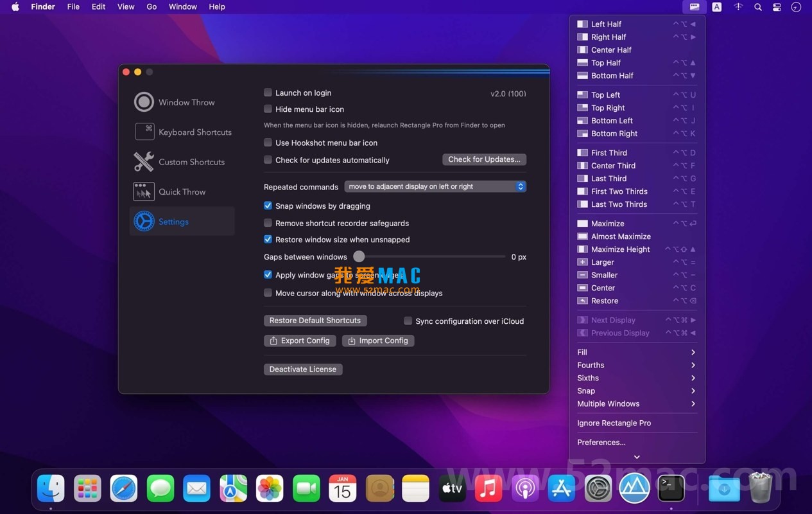
Task: Open the Repeated commands dropdown
Action: tap(435, 186)
